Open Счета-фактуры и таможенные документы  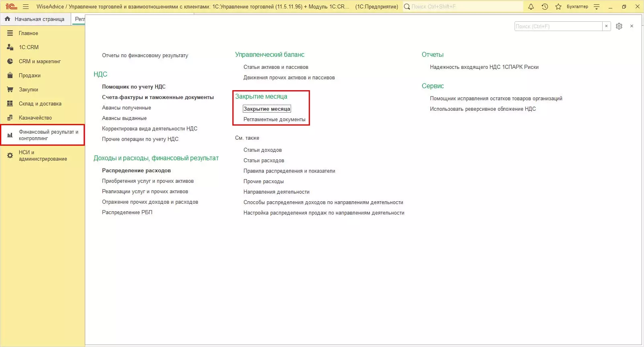pos(158,97)
